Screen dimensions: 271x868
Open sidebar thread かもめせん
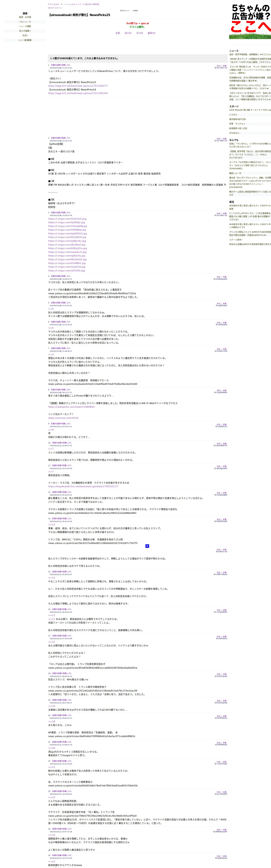coord(234,133)
